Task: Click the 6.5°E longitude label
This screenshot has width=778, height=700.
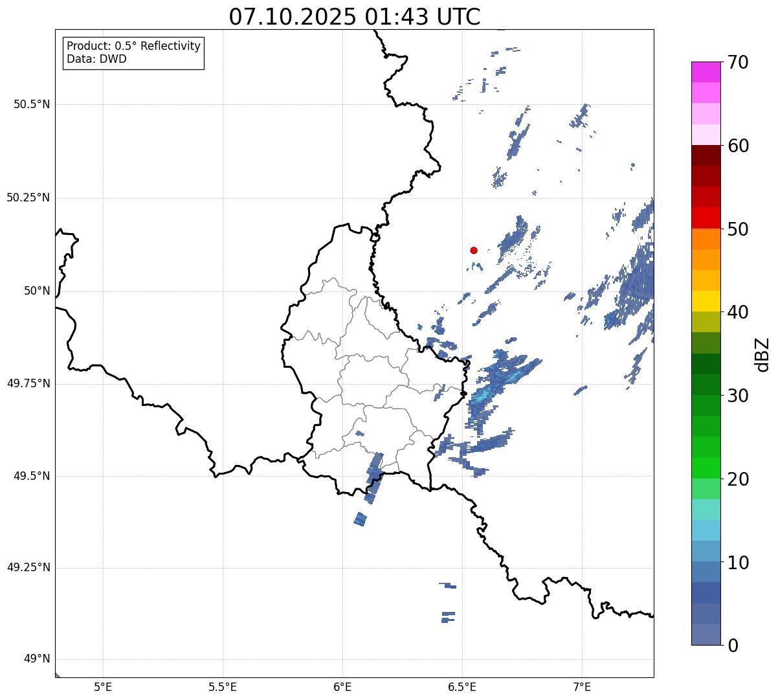Action: pos(462,686)
